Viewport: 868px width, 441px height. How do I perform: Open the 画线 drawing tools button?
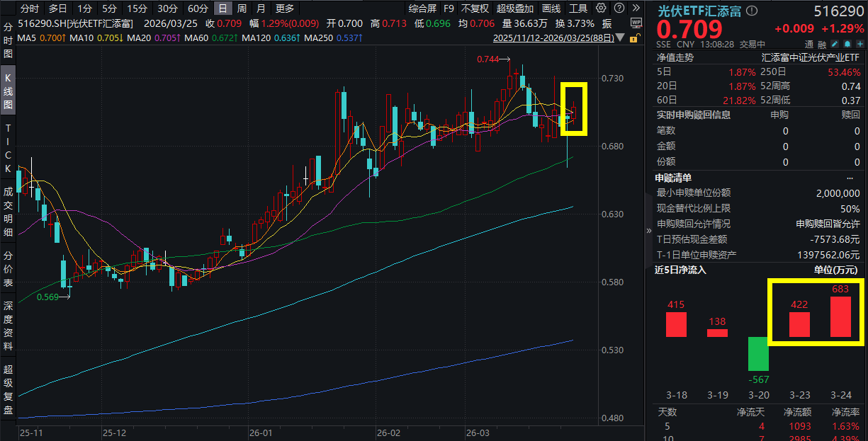tap(551, 8)
